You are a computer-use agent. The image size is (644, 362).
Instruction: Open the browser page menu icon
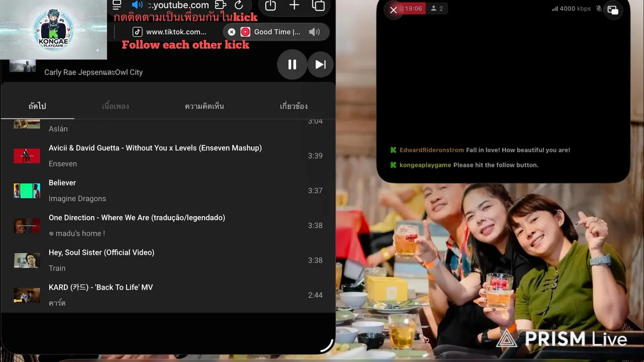pos(117,5)
